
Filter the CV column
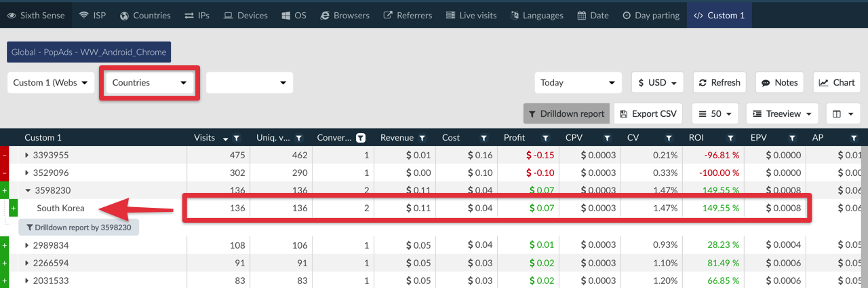[669, 138]
